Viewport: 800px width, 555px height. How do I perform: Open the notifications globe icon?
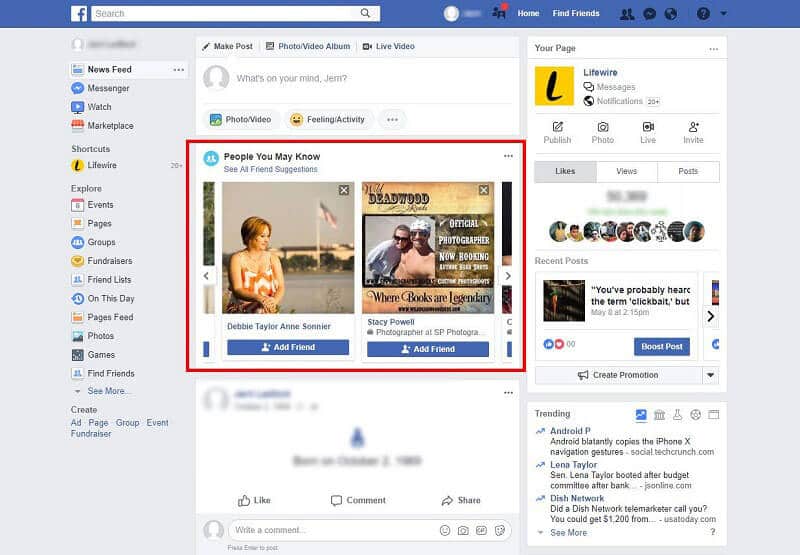pos(671,14)
